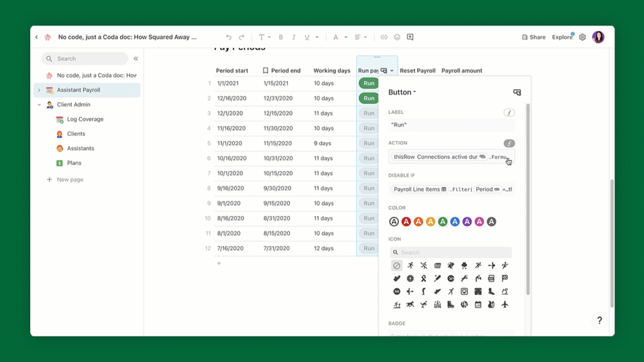Select the Period start column header
644x362 pixels.
(x=232, y=70)
